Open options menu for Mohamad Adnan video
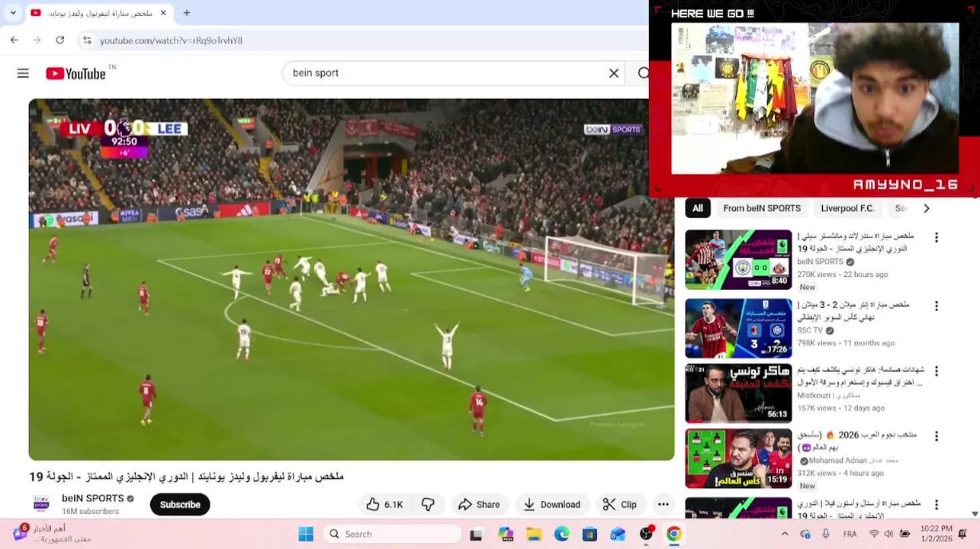The image size is (980, 549). click(x=937, y=436)
